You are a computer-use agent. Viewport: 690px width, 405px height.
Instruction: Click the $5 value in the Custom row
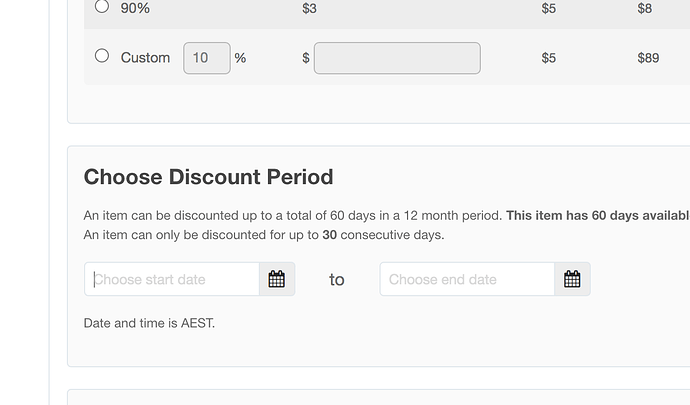pyautogui.click(x=549, y=58)
